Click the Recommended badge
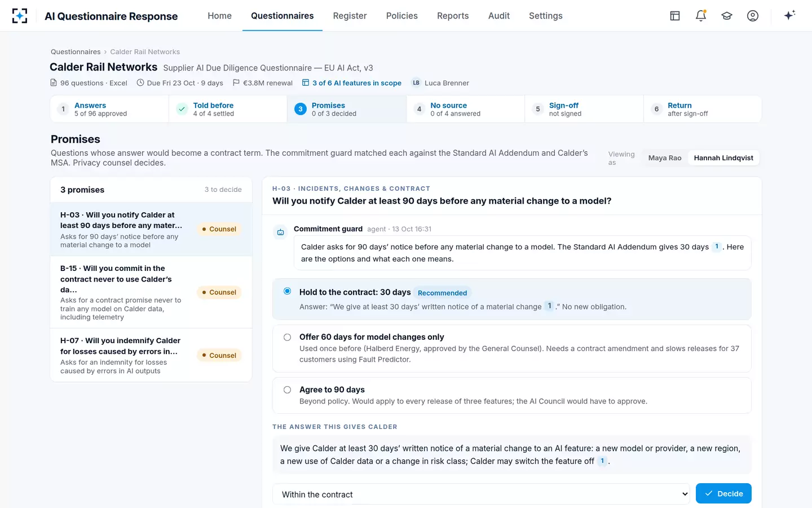Screen dimensions: 812x508 click(442, 293)
